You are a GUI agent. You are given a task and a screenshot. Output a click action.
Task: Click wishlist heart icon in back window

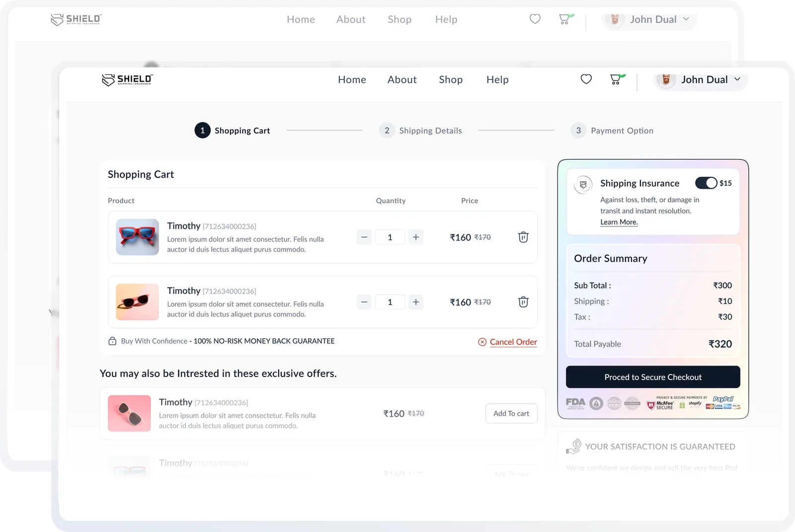click(535, 19)
